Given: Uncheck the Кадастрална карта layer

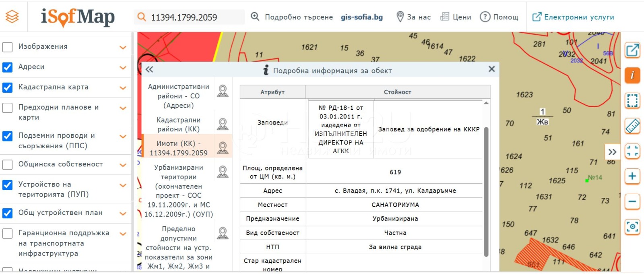Looking at the screenshot, I should (8, 87).
